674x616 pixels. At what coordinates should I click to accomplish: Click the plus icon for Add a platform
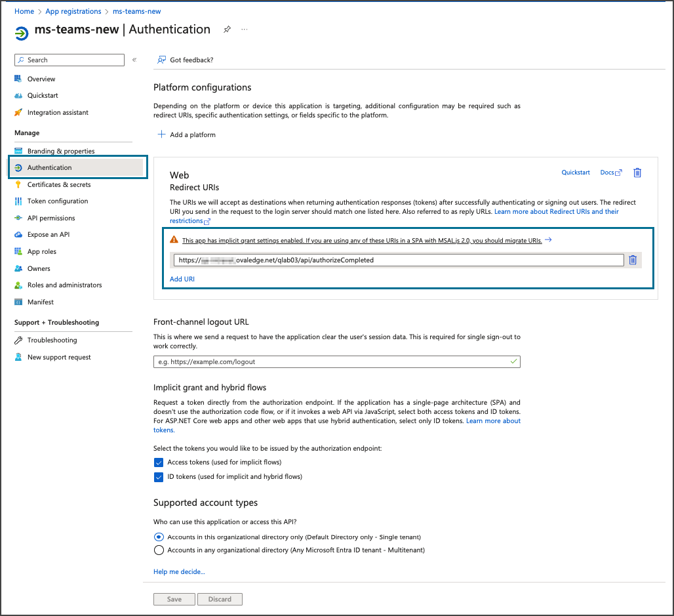coord(162,134)
